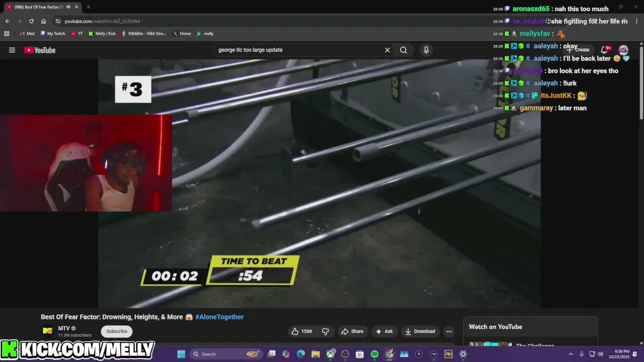Open the bookmarks apps grid icon
This screenshot has width=644, height=362.
[x=7, y=34]
